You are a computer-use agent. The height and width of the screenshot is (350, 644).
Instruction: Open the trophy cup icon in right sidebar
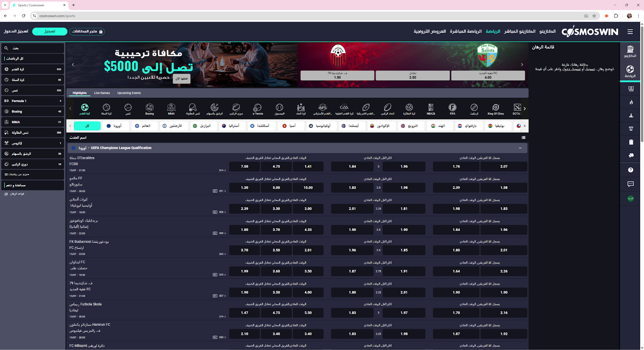point(631,129)
